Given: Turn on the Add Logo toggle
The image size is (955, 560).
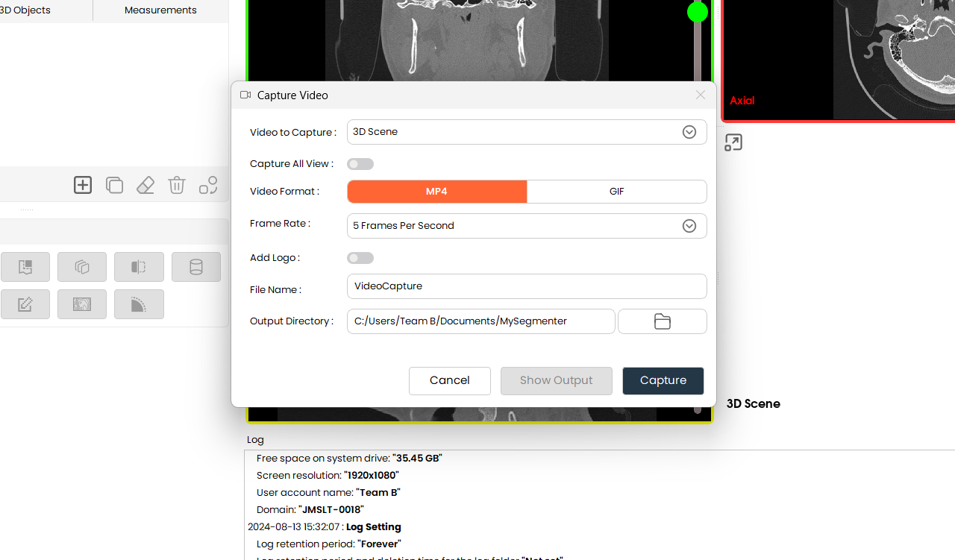Looking at the screenshot, I should tap(360, 258).
